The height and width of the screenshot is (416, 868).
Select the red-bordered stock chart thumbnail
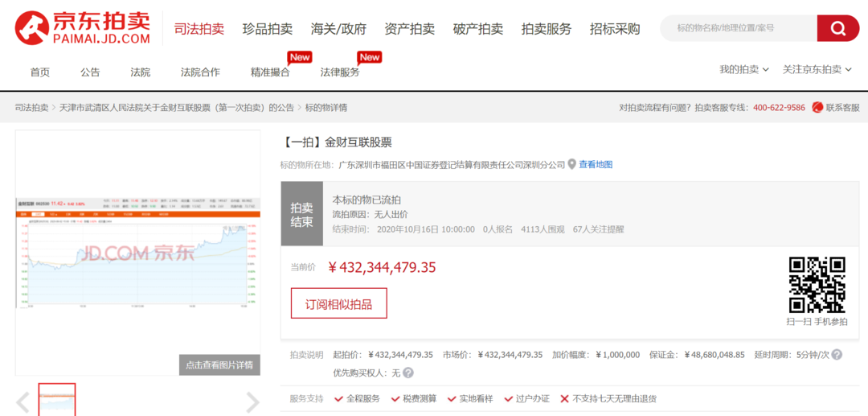(57, 399)
